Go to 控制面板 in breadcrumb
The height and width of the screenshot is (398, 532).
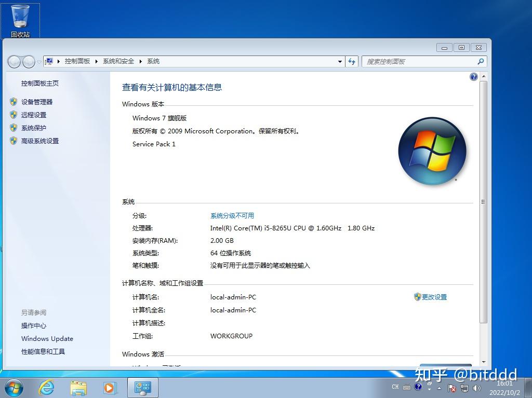click(x=77, y=61)
